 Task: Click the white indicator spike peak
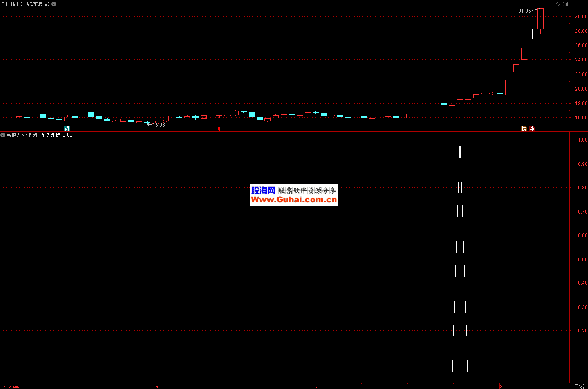[460, 140]
